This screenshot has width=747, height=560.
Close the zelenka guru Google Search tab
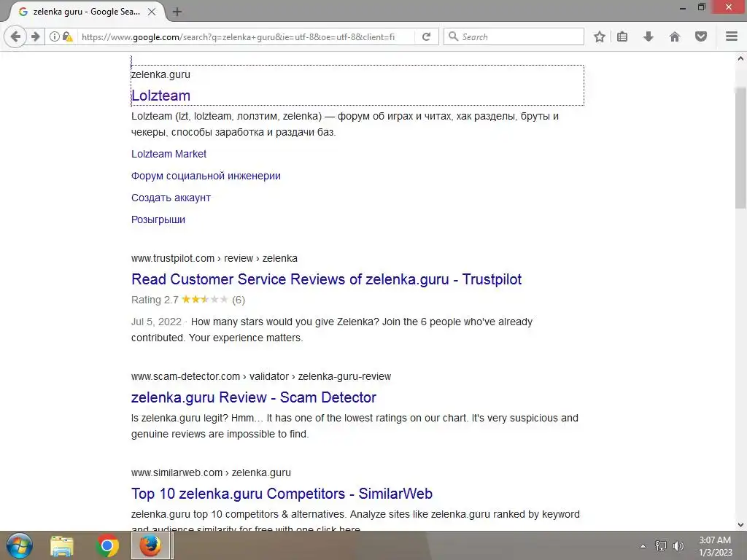click(152, 12)
